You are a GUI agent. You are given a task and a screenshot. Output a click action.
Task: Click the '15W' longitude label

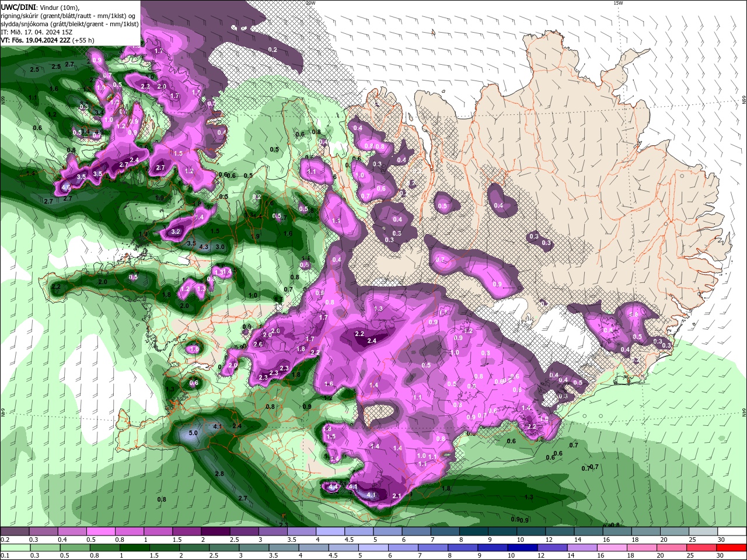(x=618, y=3)
